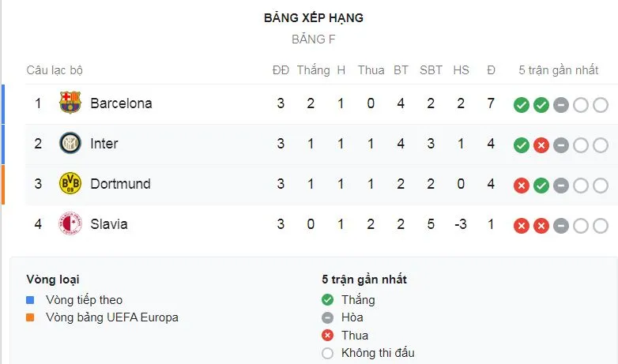The height and width of the screenshot is (364, 618).
Task: Click the '5 trận gần nhất' column header
Action: 558,70
